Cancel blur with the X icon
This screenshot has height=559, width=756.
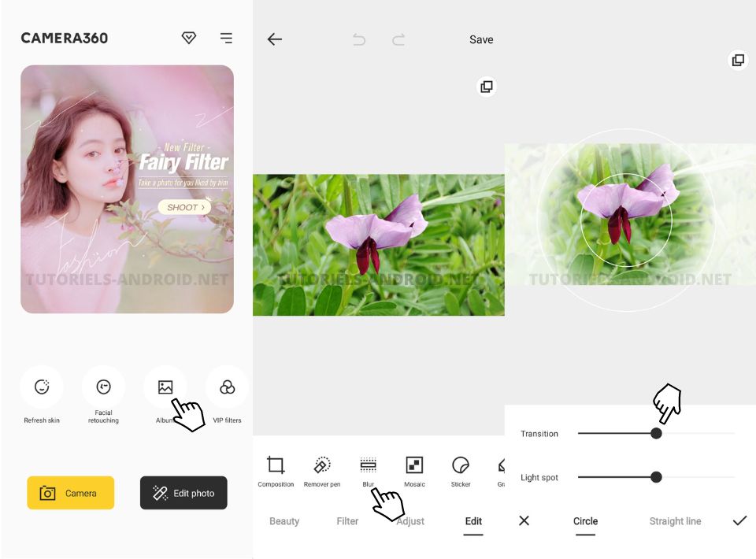pos(524,520)
